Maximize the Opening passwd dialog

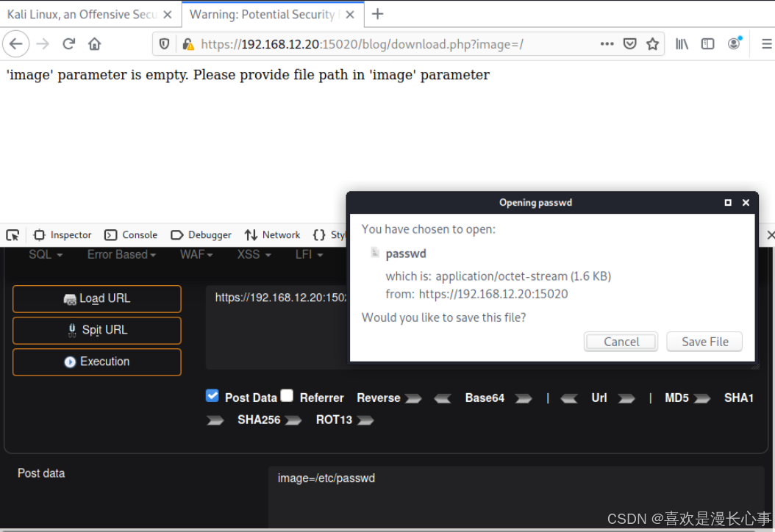(x=728, y=203)
